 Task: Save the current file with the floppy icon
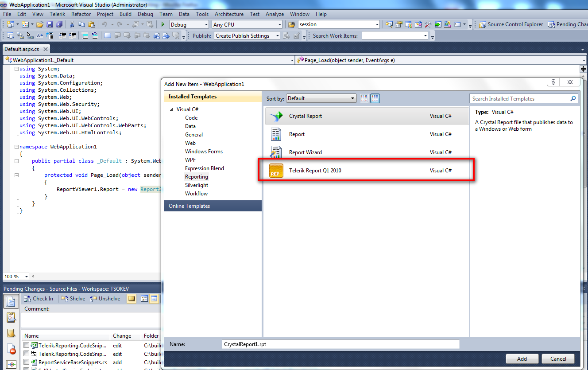tap(50, 24)
